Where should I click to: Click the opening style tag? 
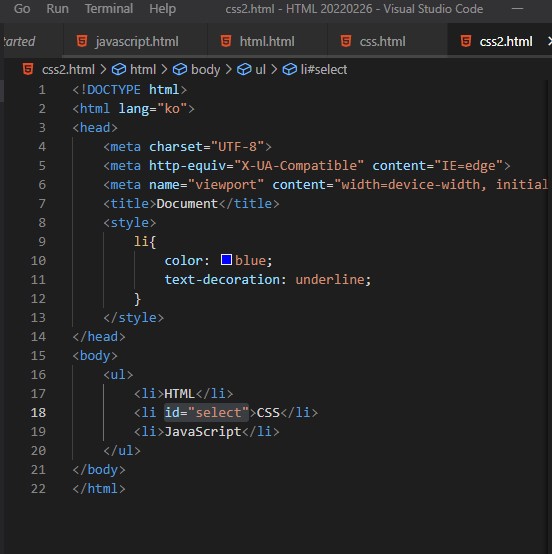(129, 223)
